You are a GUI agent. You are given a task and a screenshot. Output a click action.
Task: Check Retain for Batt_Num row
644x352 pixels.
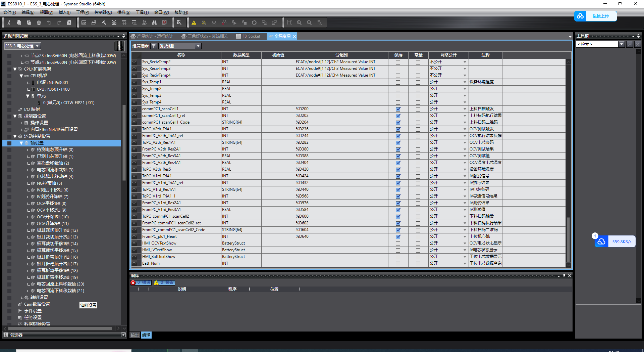pos(398,264)
